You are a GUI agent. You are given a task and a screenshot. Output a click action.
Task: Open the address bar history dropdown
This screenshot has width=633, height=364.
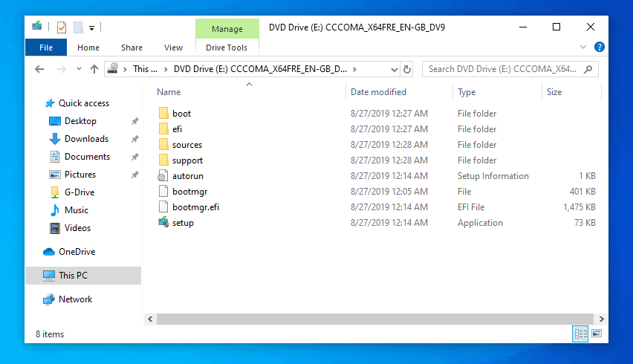395,69
